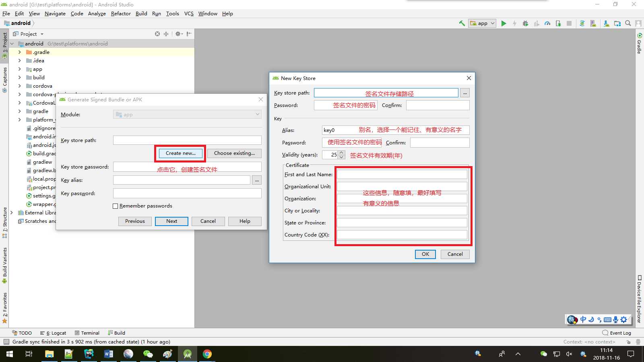Open the Navigate menu
644x362 pixels.
[x=55, y=13]
